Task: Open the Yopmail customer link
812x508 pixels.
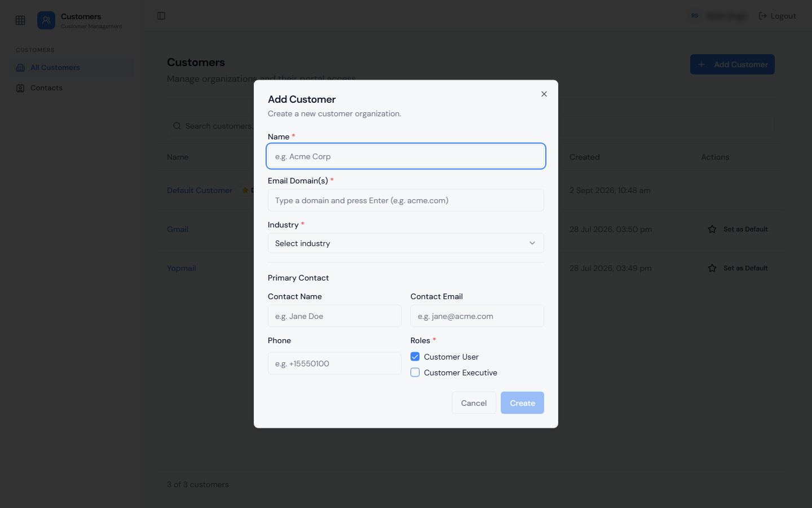Action: coord(182,268)
